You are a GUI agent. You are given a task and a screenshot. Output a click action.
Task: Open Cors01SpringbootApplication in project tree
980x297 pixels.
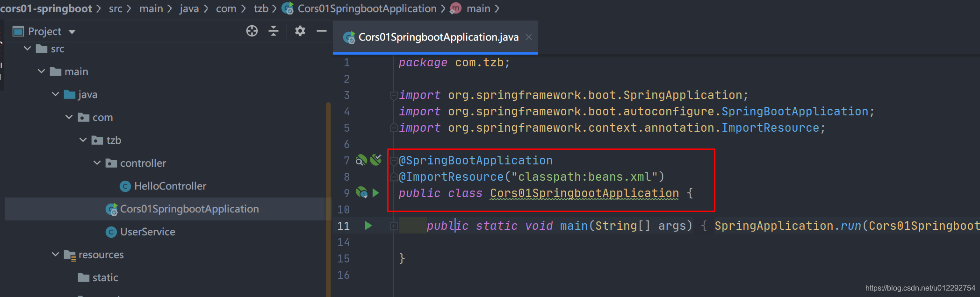(189, 209)
